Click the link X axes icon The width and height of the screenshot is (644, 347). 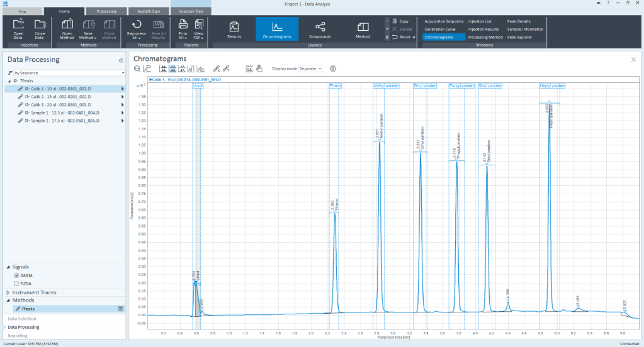click(217, 69)
